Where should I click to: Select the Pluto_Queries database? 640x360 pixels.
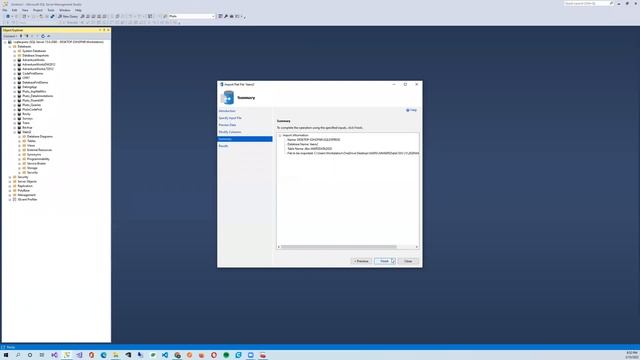click(x=31, y=105)
